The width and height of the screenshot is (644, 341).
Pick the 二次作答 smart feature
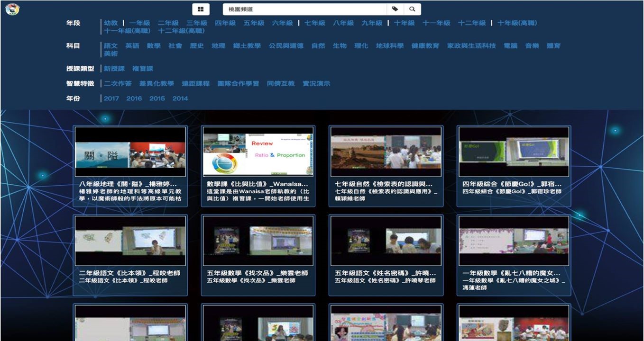pyautogui.click(x=118, y=83)
